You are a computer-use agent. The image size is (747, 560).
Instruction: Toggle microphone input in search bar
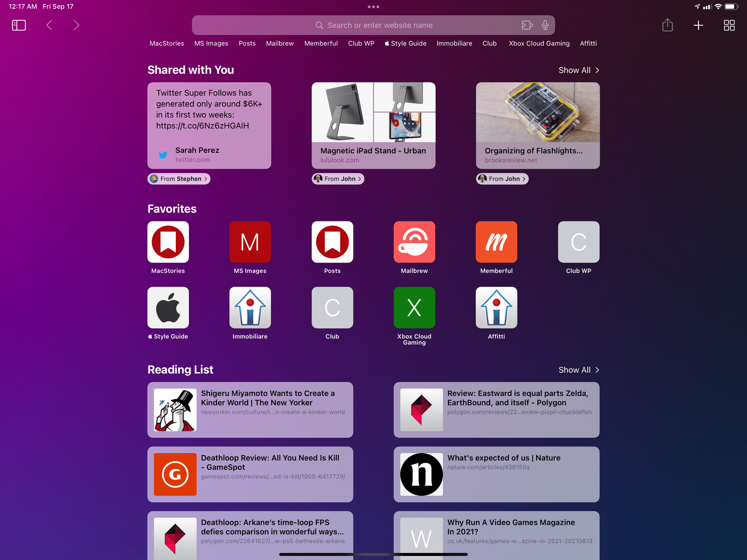(544, 25)
